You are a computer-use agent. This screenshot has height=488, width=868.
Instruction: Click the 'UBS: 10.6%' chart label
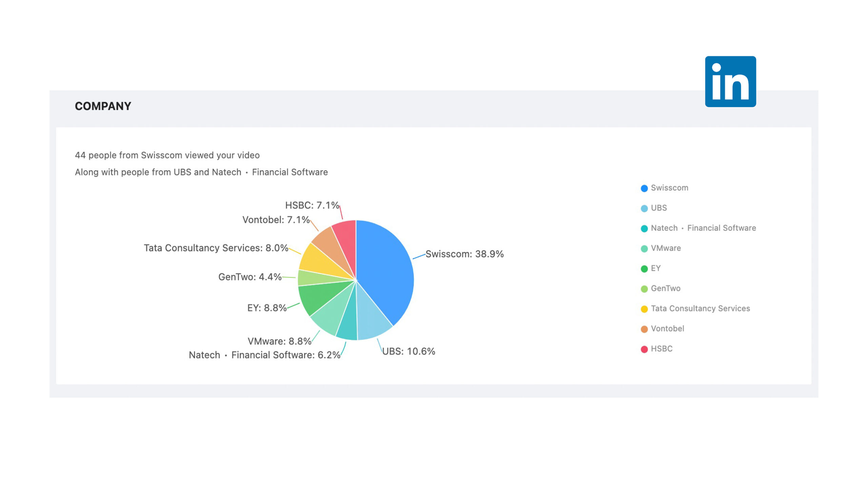[x=409, y=351]
